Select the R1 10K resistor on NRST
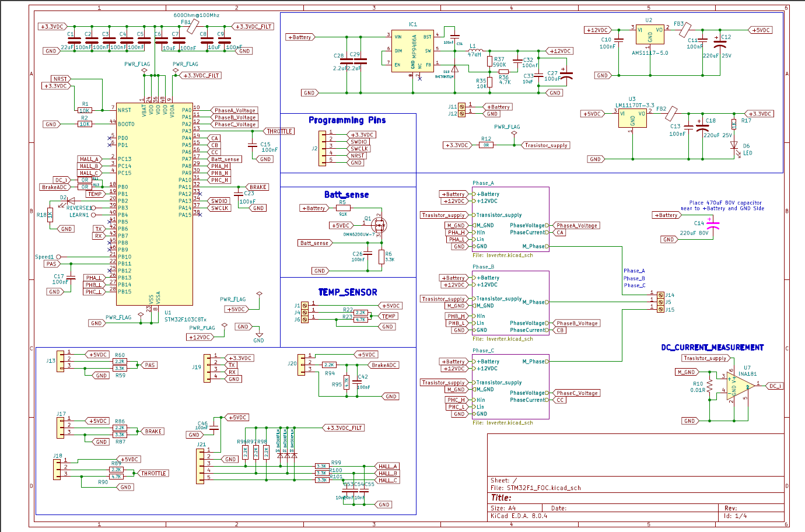The width and height of the screenshot is (805, 532). click(x=85, y=110)
